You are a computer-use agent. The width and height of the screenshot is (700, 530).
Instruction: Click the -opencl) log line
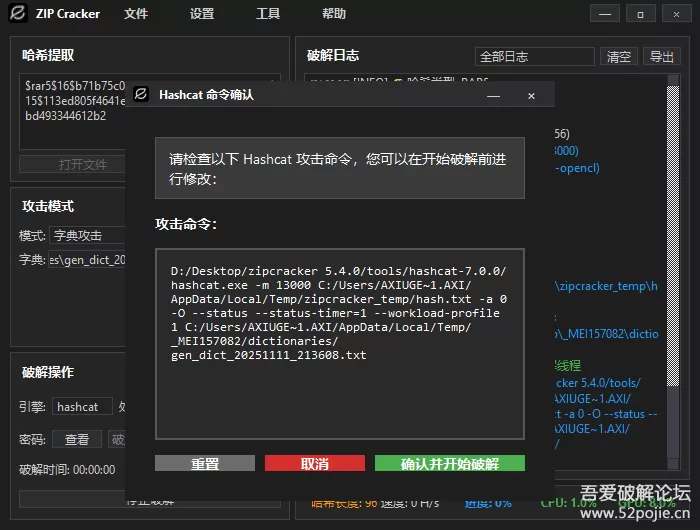pos(577,168)
